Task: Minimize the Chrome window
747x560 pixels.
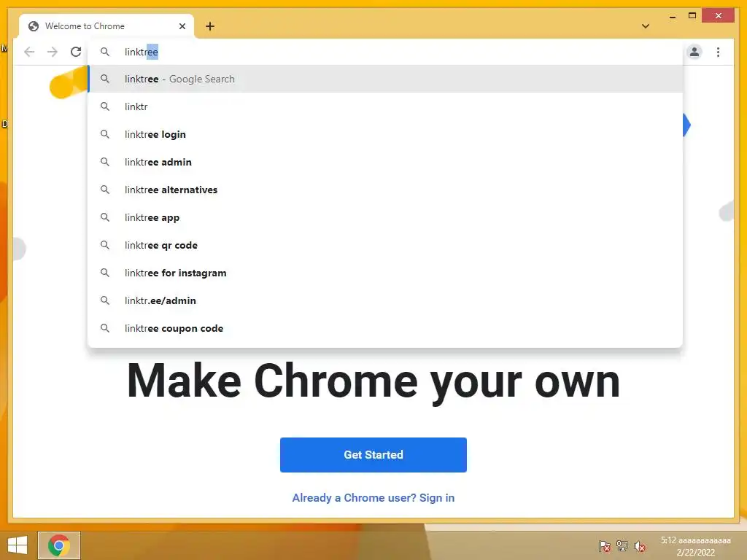Action: click(672, 16)
